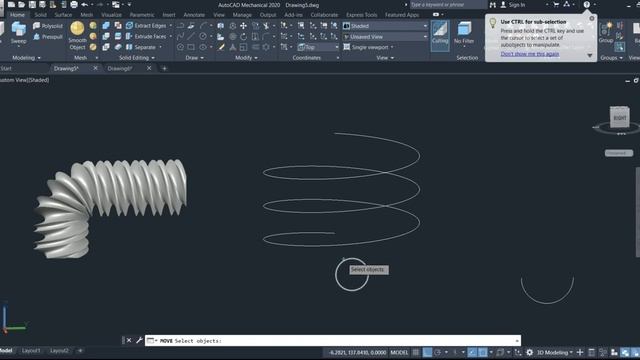This screenshot has height=360, width=640.
Task: Go to the Annotate ribbon tab
Action: 194,15
